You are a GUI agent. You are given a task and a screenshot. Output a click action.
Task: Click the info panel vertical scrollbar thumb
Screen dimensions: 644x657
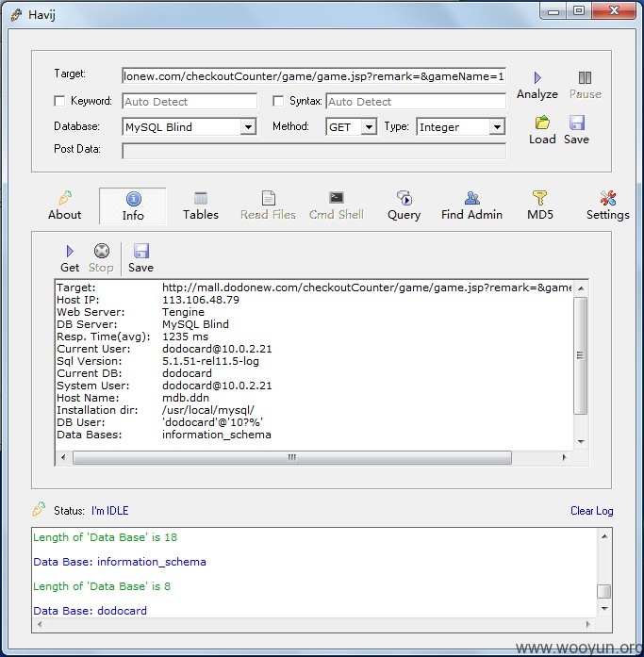pos(580,355)
